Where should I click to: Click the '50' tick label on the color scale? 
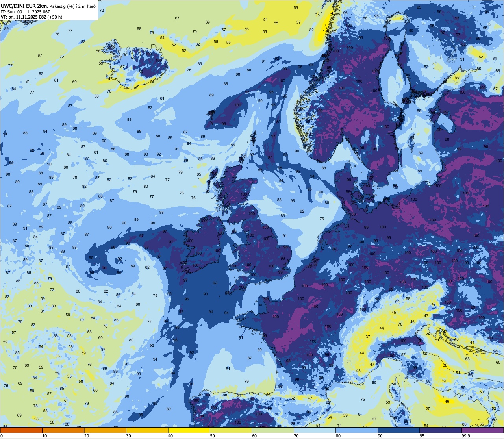213,436
